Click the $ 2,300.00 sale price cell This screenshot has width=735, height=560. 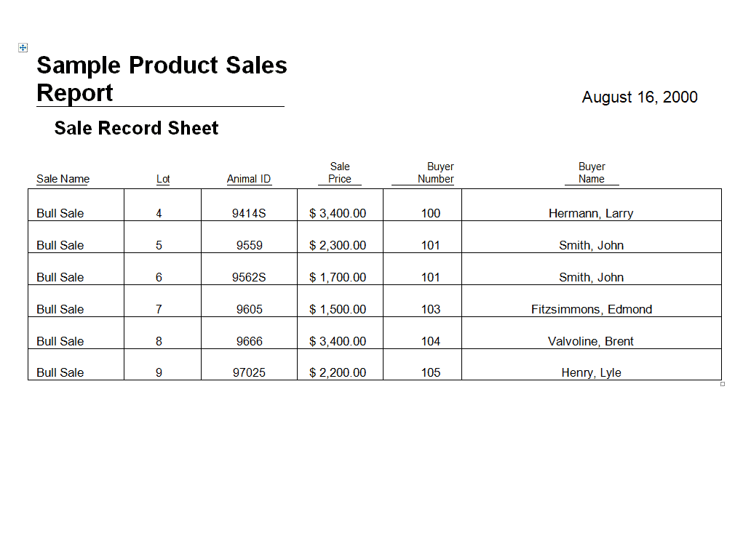(340, 236)
